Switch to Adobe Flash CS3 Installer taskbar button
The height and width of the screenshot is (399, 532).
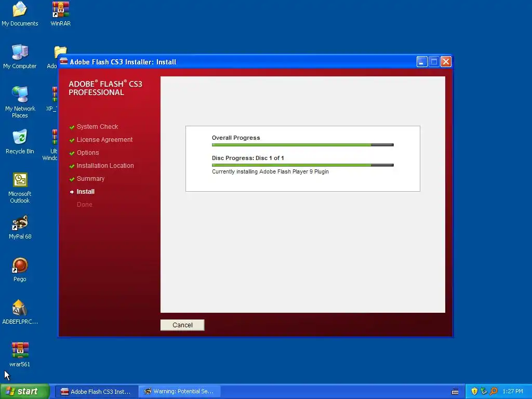click(x=96, y=392)
